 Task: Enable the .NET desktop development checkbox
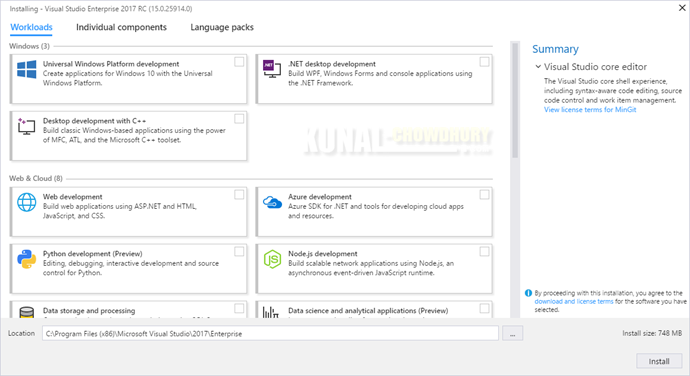484,62
